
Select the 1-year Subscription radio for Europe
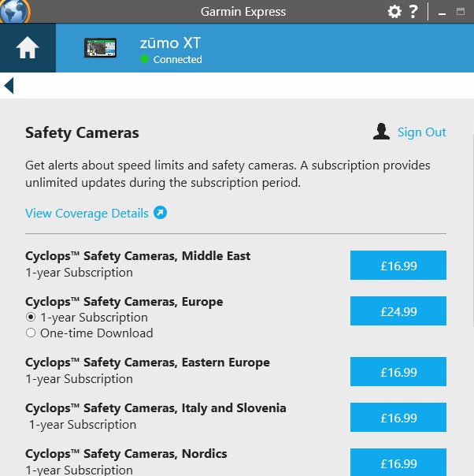coord(31,318)
